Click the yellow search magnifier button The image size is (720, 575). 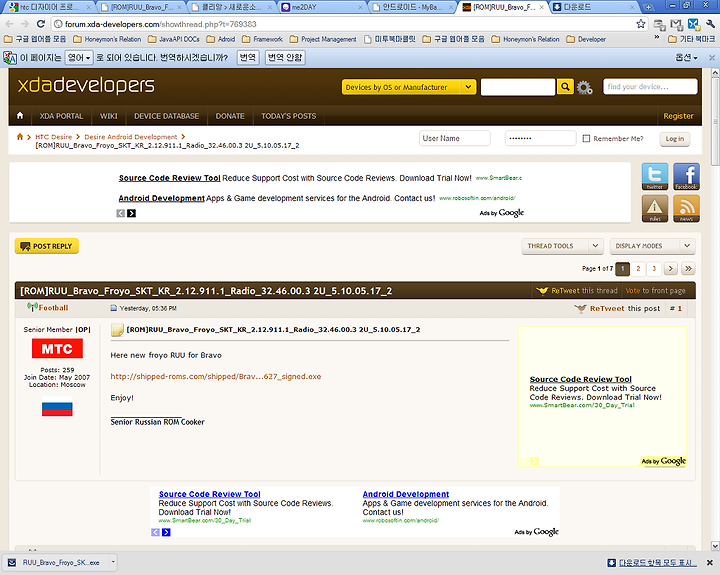point(565,86)
